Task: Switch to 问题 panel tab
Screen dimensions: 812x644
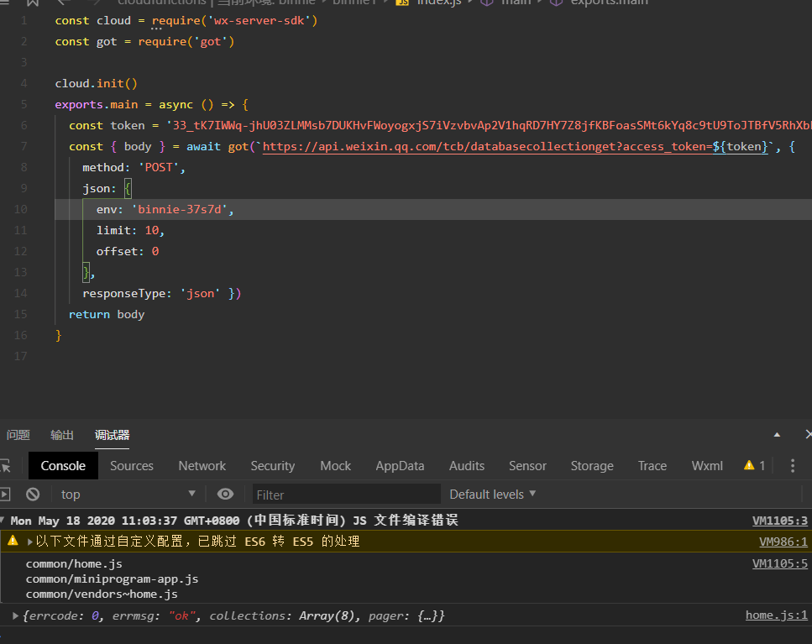Action: point(18,435)
